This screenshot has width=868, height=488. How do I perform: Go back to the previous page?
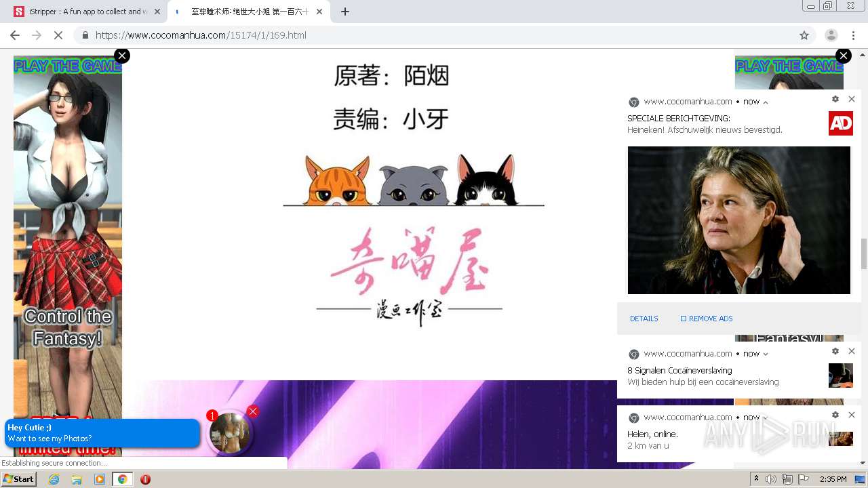pyautogui.click(x=15, y=35)
